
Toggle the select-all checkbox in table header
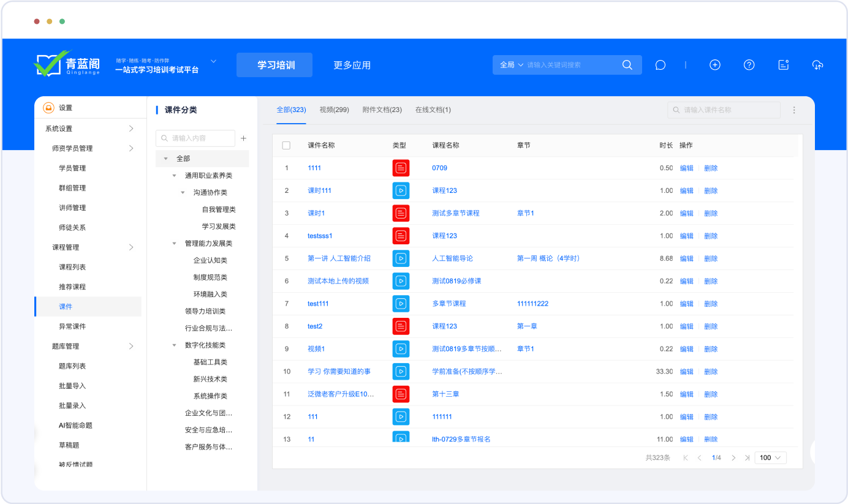286,146
